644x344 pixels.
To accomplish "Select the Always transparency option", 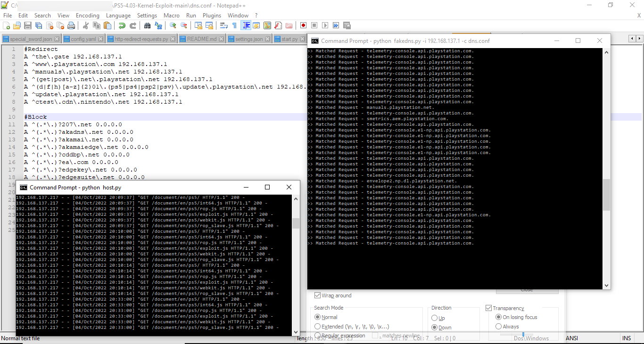I will click(498, 326).
